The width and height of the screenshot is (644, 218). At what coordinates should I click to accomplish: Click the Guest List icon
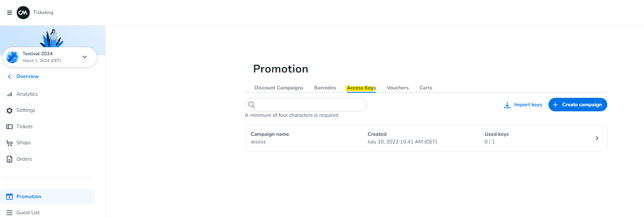click(x=9, y=213)
